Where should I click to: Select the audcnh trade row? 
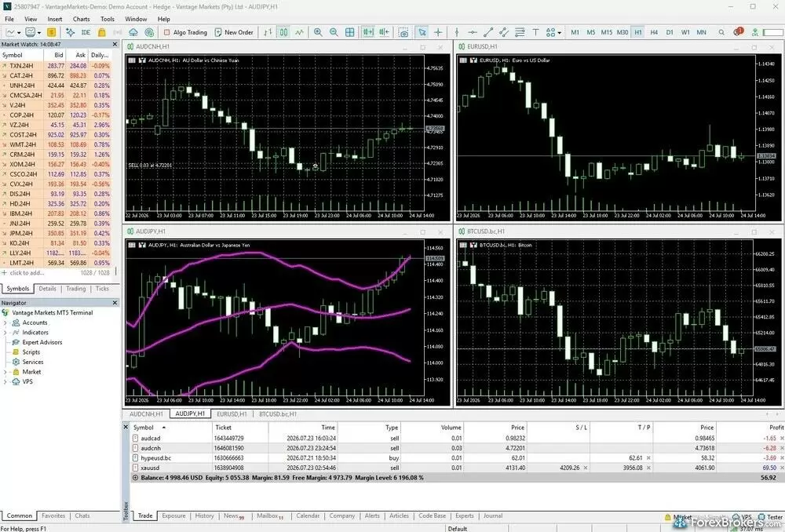(457, 448)
